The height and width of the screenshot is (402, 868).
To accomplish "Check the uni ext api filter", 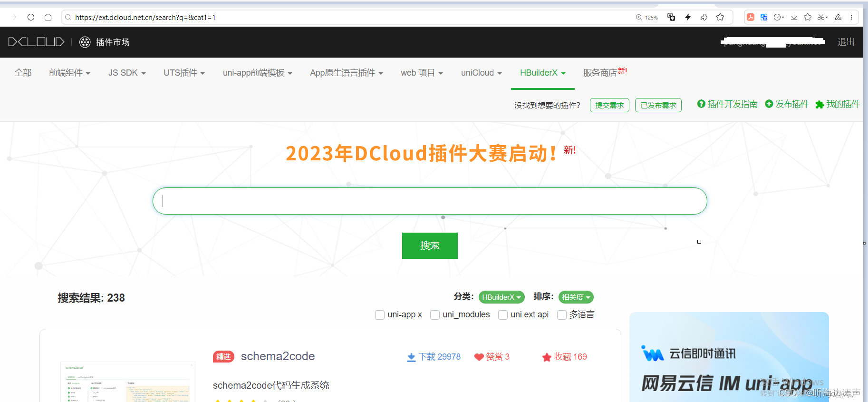I will coord(503,315).
